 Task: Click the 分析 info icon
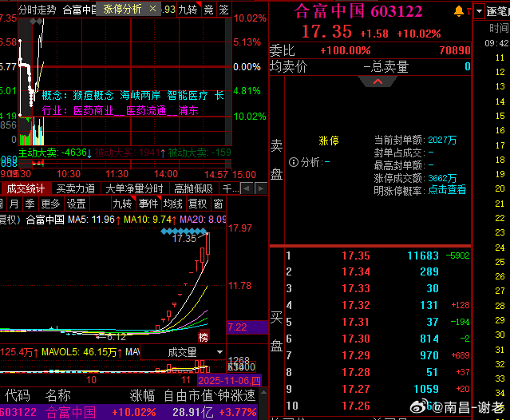[294, 161]
